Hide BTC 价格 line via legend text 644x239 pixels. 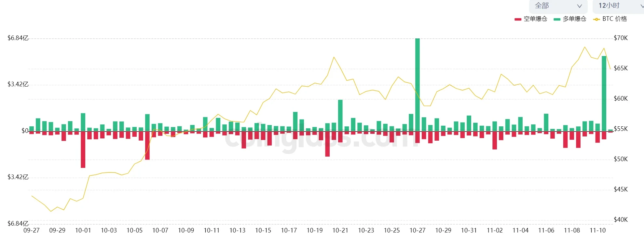coord(614,19)
